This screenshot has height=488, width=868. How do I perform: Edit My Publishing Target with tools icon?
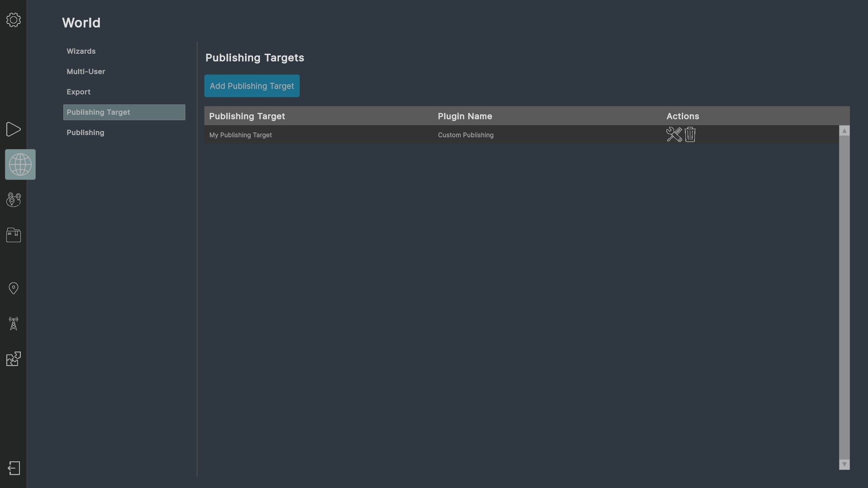[x=674, y=135]
